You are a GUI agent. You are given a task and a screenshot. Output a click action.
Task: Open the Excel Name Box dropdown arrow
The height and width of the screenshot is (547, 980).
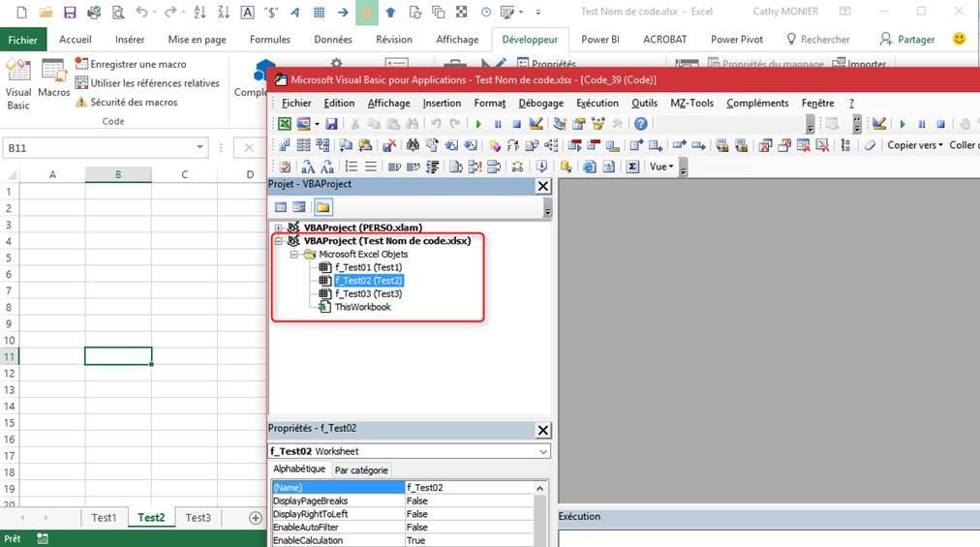(x=200, y=147)
